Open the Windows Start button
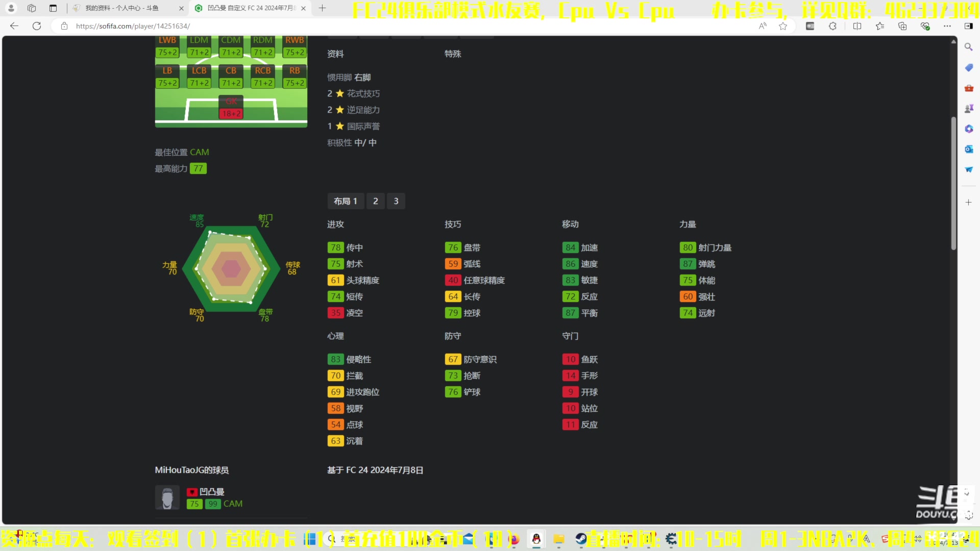The height and width of the screenshot is (551, 980). coord(310,539)
